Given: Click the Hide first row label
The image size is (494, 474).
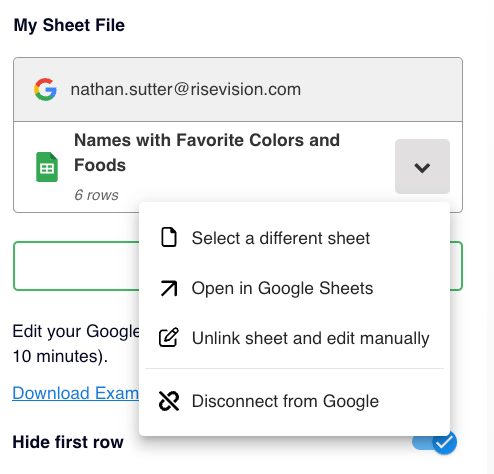Looking at the screenshot, I should tap(68, 442).
